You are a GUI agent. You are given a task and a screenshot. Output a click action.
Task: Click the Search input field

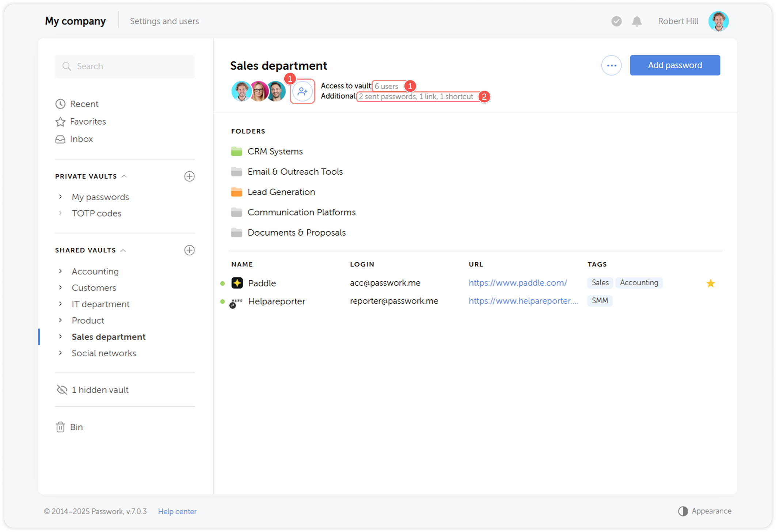125,66
